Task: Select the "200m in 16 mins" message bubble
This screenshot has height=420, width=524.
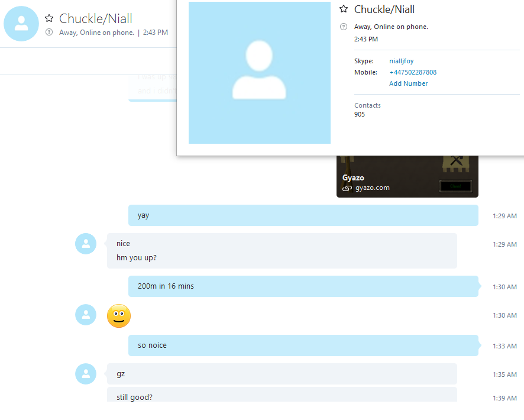Action: (x=303, y=286)
